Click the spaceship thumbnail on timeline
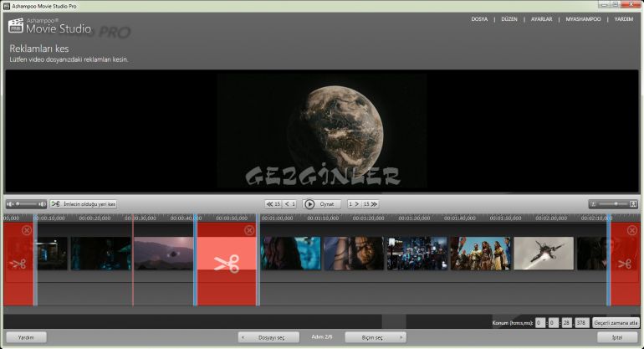 coord(544,254)
